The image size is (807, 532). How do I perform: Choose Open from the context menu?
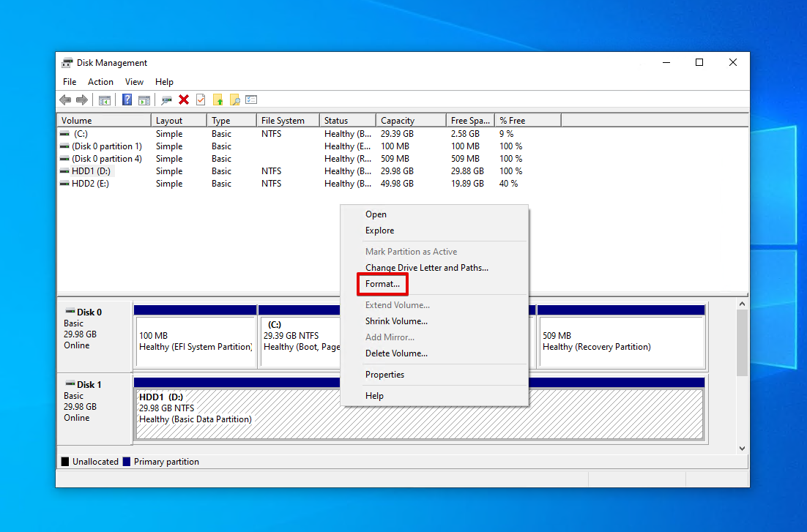[x=434, y=214]
